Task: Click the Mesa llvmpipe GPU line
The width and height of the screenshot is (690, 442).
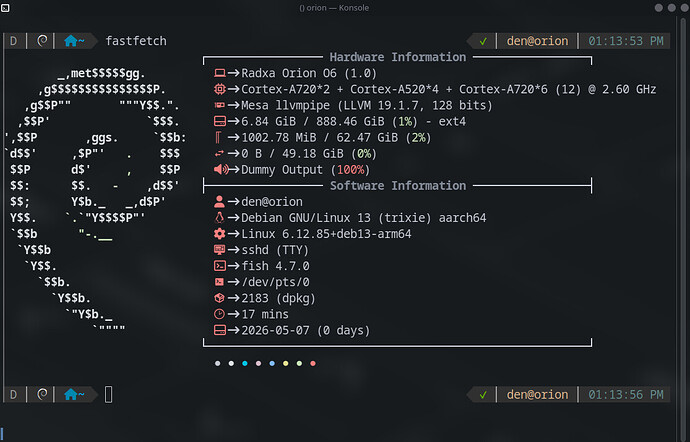Action: 367,105
